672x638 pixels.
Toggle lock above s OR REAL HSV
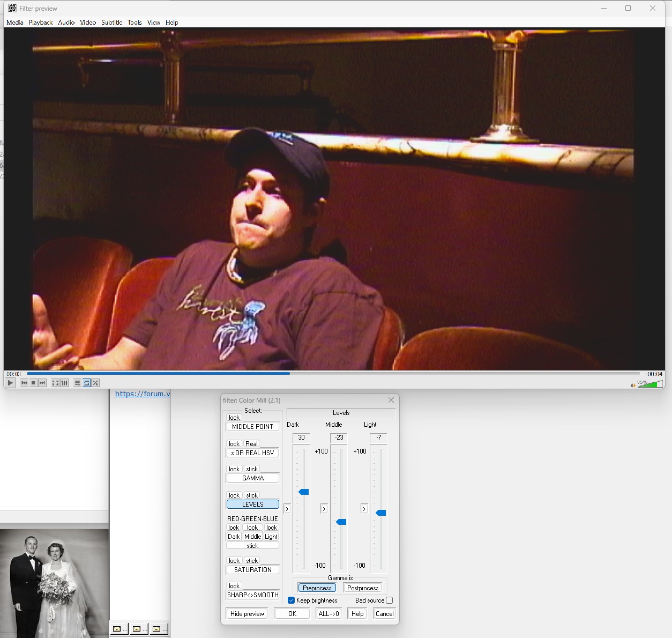click(x=234, y=444)
